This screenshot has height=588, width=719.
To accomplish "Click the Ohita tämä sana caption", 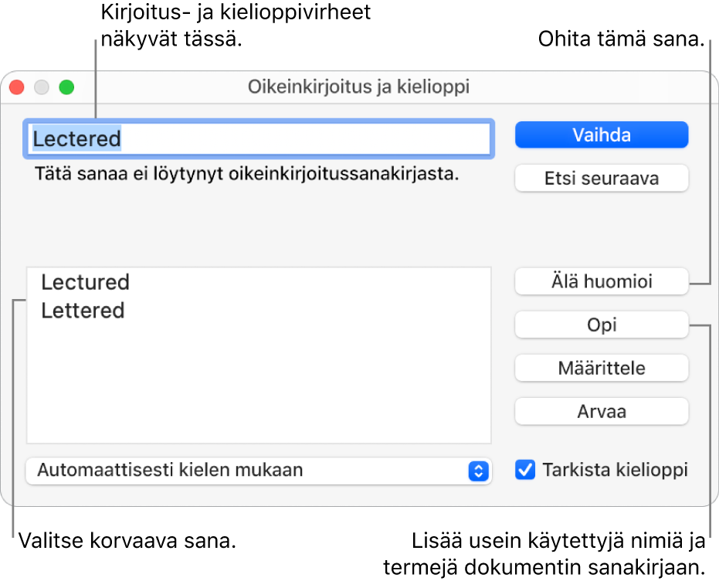I will coord(618,39).
